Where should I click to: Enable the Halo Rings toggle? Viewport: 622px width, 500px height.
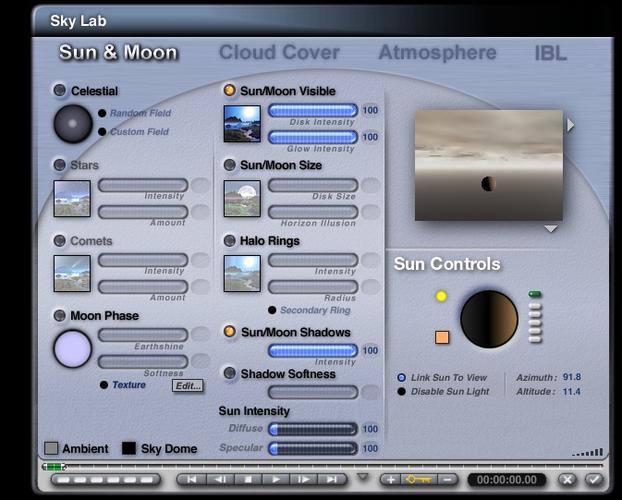[x=229, y=240]
